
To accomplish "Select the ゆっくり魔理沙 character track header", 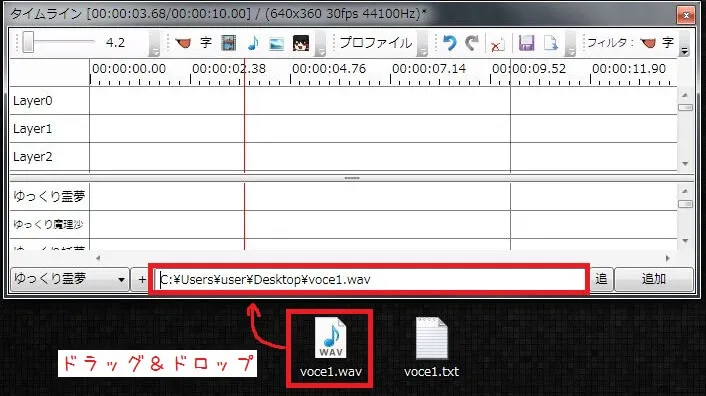I will [x=50, y=224].
